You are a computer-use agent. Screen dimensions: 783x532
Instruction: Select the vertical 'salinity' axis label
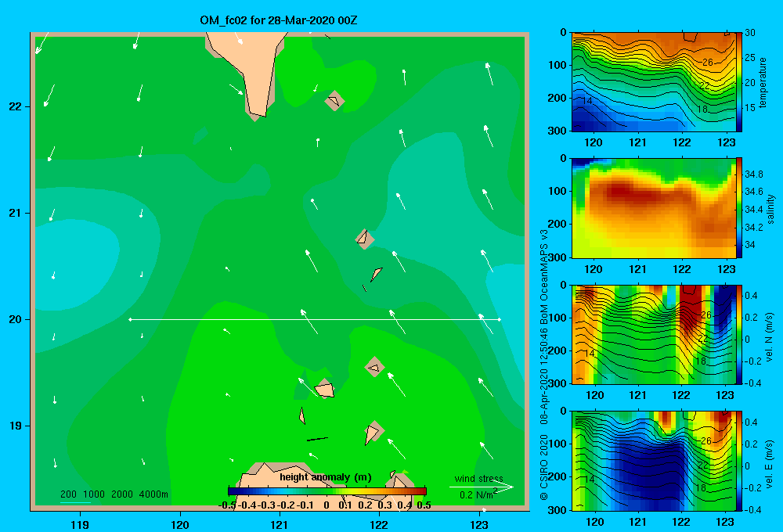coord(770,209)
